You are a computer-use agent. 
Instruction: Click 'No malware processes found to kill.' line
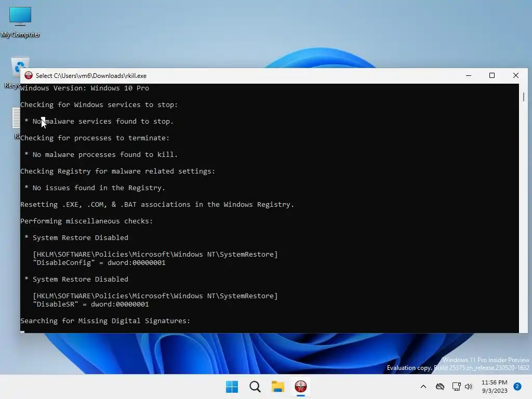point(105,154)
